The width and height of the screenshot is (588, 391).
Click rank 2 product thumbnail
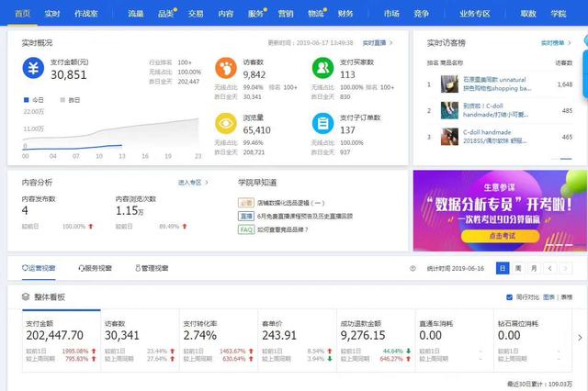click(449, 110)
